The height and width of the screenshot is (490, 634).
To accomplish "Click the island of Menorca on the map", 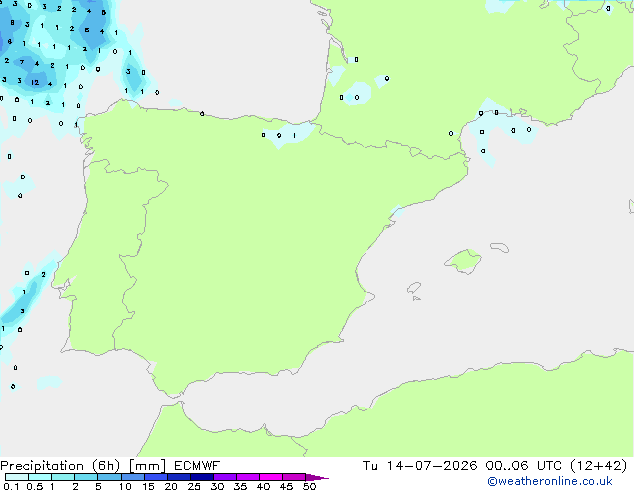I will point(500,247).
